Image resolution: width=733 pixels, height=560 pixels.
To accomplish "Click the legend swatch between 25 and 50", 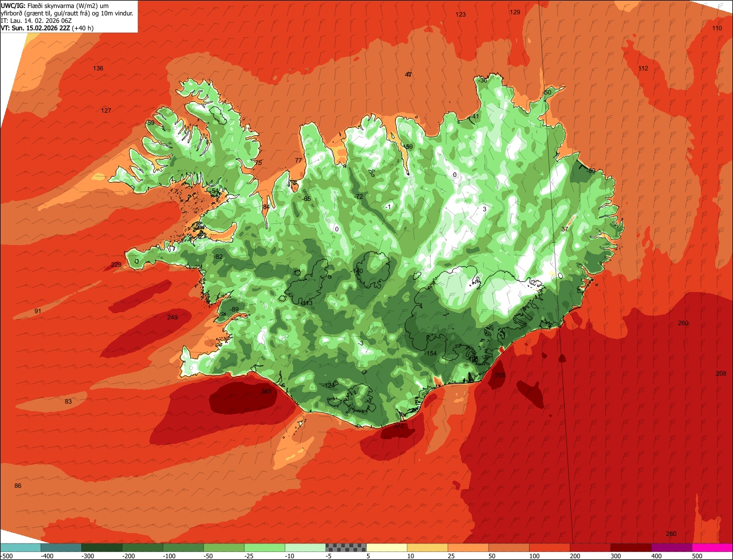I will pyautogui.click(x=467, y=547).
